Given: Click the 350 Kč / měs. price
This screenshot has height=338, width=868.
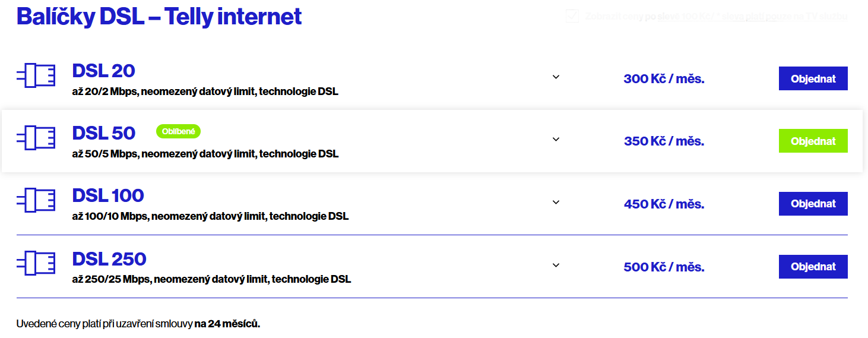Looking at the screenshot, I should (664, 141).
